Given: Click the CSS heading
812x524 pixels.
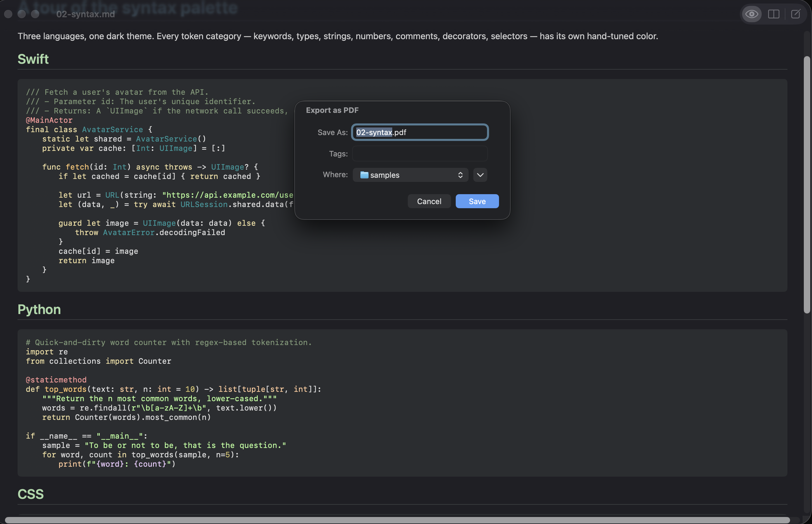Looking at the screenshot, I should pos(31,494).
